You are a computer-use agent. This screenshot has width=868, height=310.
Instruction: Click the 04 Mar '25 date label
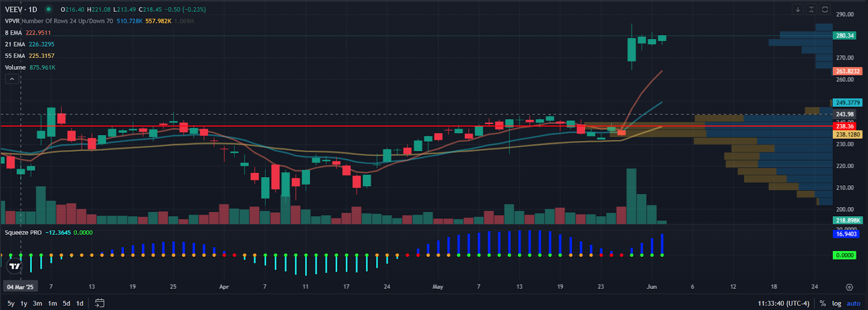pyautogui.click(x=20, y=287)
